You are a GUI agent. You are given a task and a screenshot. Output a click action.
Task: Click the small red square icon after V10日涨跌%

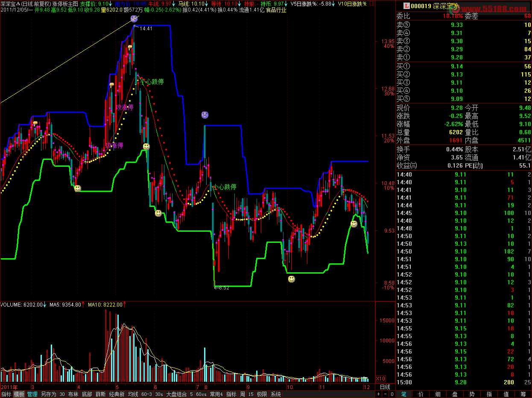[x=371, y=3]
